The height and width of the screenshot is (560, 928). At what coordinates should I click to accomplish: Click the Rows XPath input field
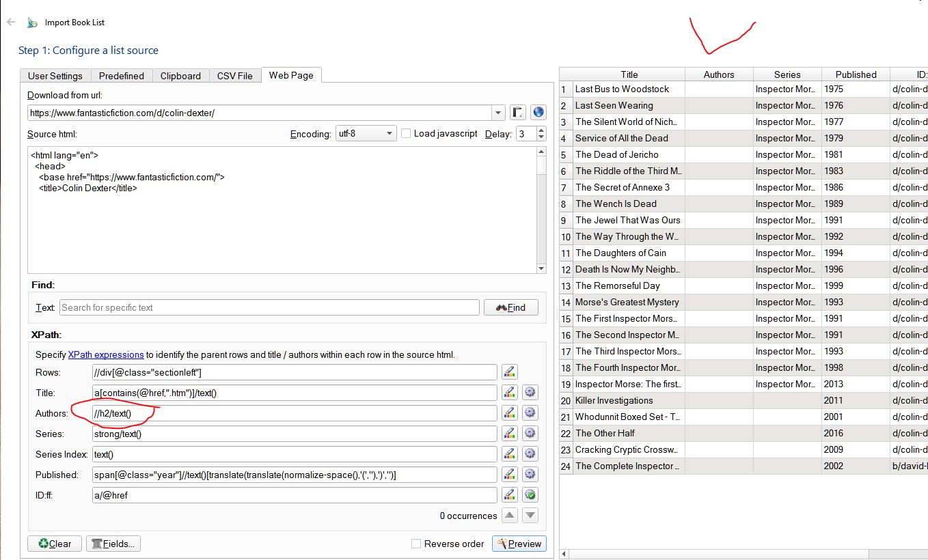click(x=294, y=372)
